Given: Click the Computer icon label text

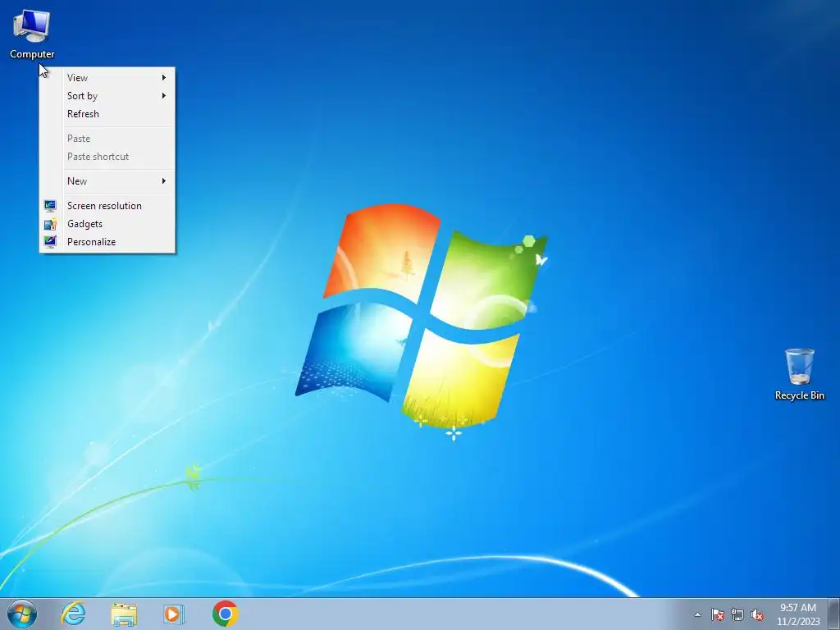Looking at the screenshot, I should tap(32, 54).
